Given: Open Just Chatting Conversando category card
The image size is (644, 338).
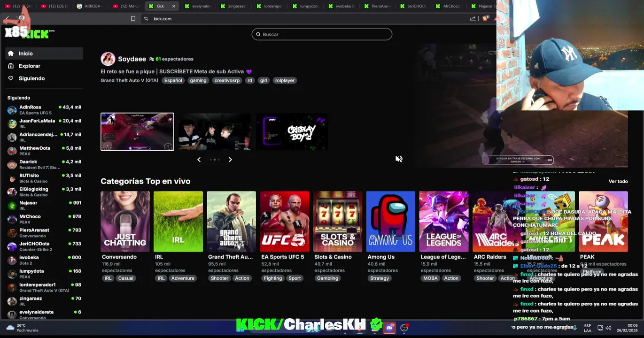Looking at the screenshot, I should click(125, 222).
